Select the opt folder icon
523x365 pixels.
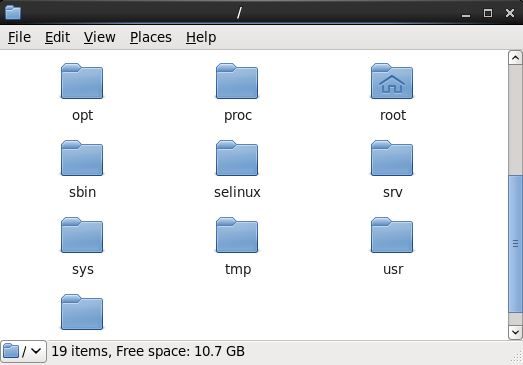click(82, 81)
